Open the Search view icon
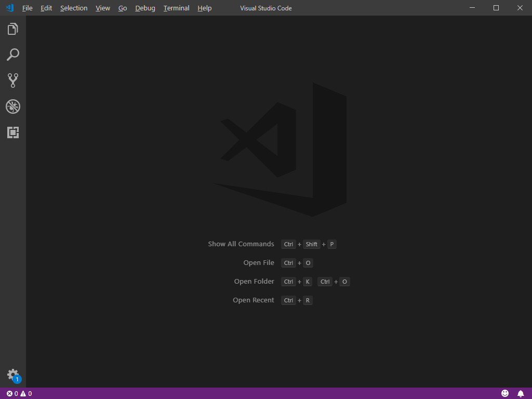The width and height of the screenshot is (532, 399). 13,55
